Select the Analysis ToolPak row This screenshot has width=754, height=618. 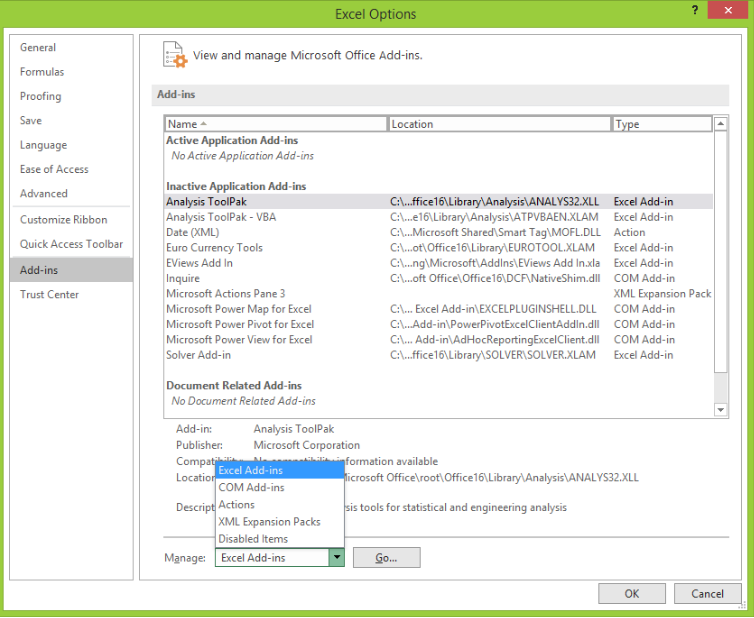pyautogui.click(x=438, y=202)
